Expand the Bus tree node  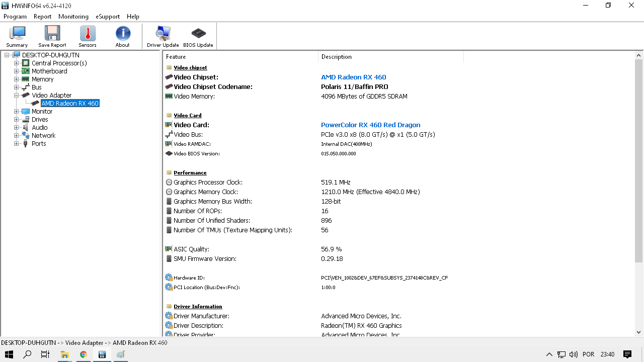(17, 87)
